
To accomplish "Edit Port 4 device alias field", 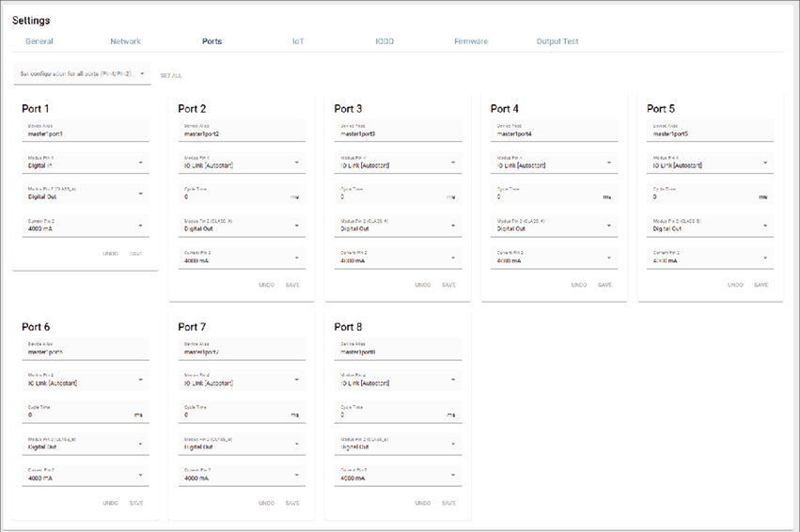I will [x=554, y=131].
